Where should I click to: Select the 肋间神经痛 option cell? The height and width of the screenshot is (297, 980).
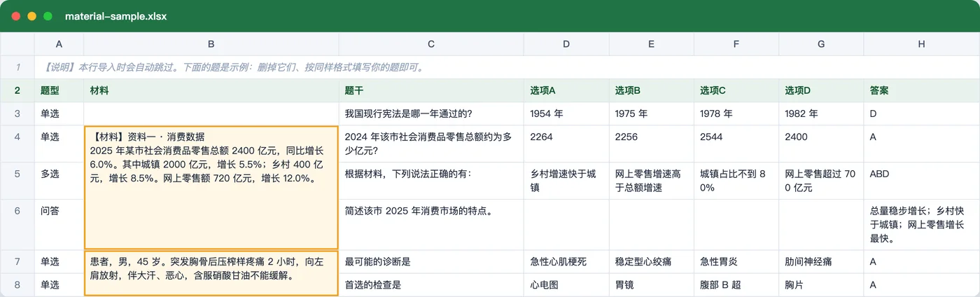click(821, 262)
